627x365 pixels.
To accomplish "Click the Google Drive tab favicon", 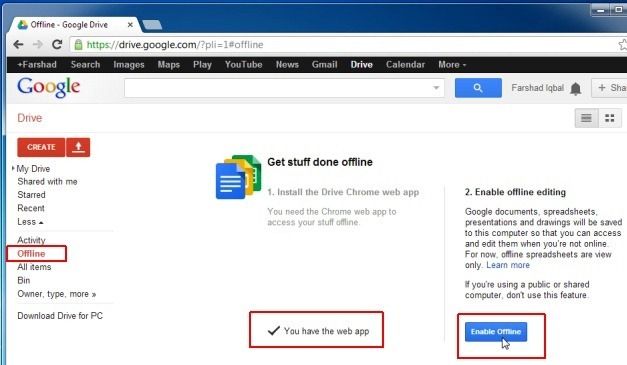I will click(23, 24).
